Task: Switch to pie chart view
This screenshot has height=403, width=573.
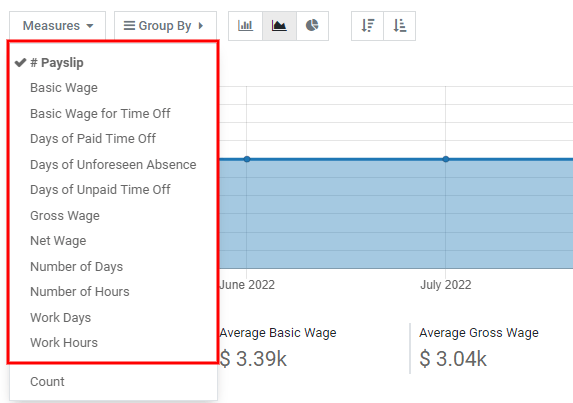Action: coord(312,26)
